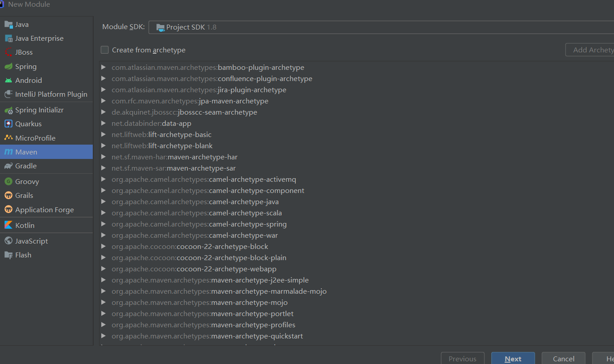Click the Application Forge icon
614x364 pixels.
click(x=8, y=210)
